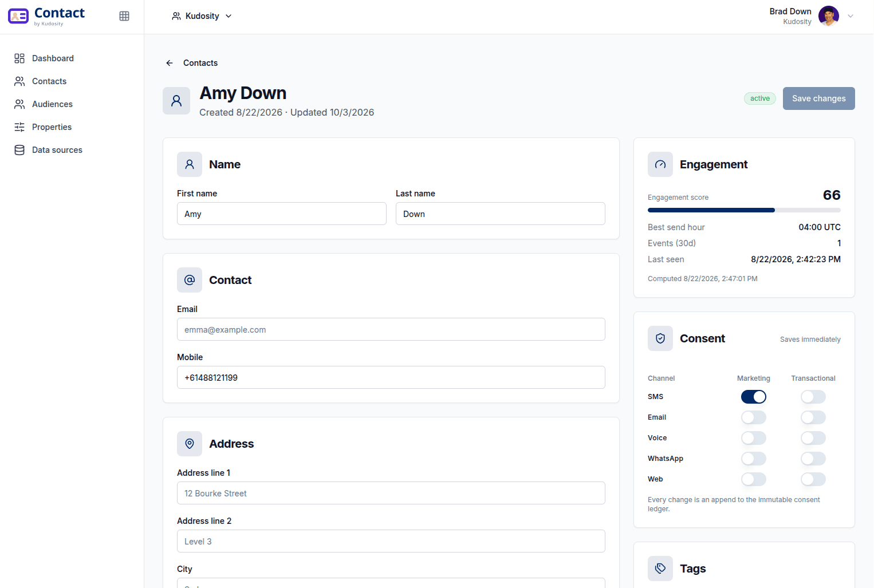Click the Engagement gauge icon
Screen dimensions: 874x588
[x=660, y=164]
